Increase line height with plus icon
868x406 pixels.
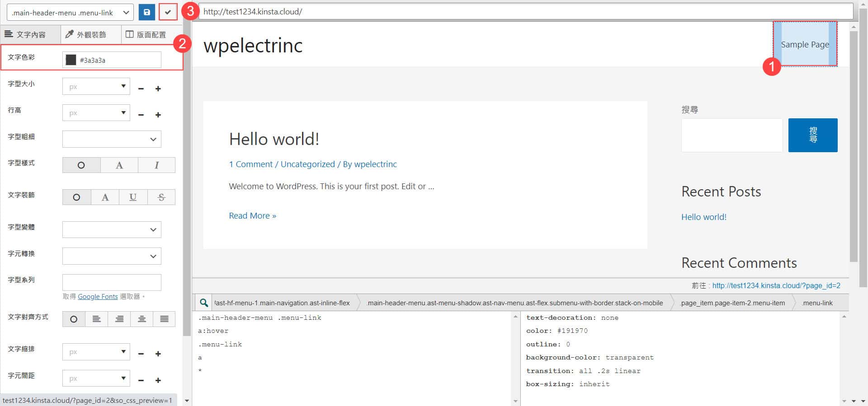pyautogui.click(x=158, y=115)
